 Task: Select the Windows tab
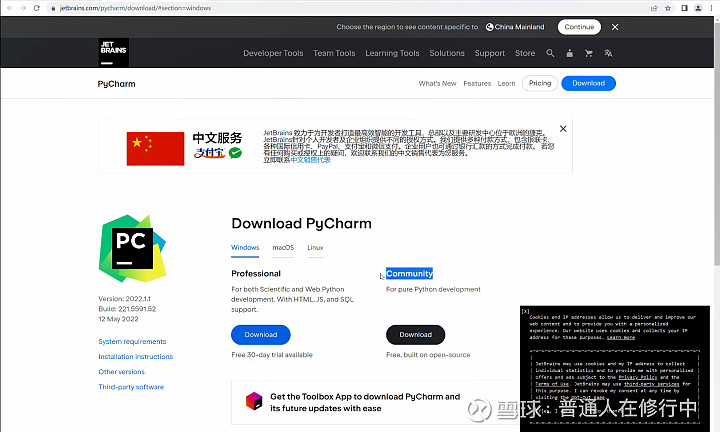[x=245, y=247]
